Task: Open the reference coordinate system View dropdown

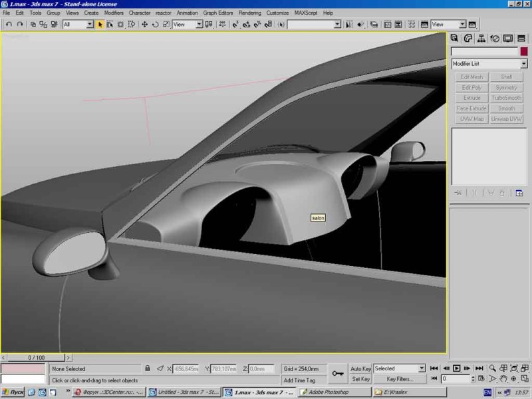Action: pos(188,25)
